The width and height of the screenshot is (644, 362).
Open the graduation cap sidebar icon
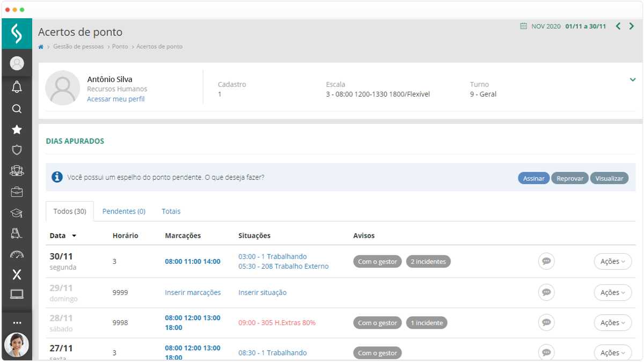pos(17,213)
